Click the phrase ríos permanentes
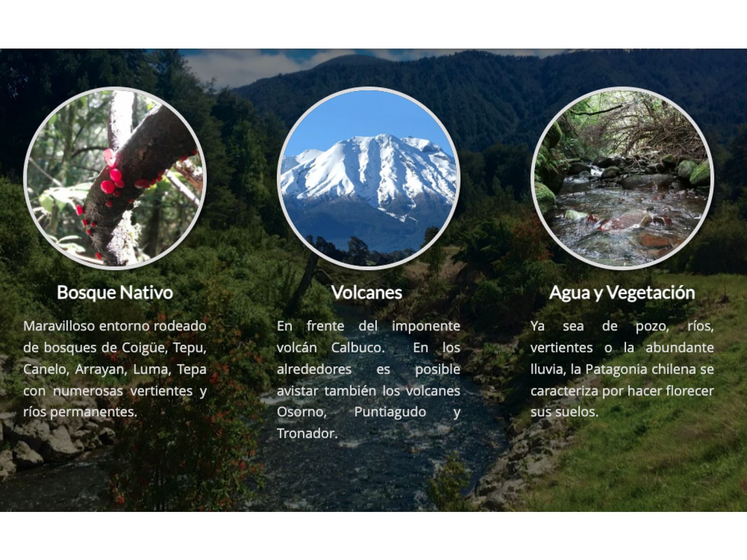 [x=80, y=412]
